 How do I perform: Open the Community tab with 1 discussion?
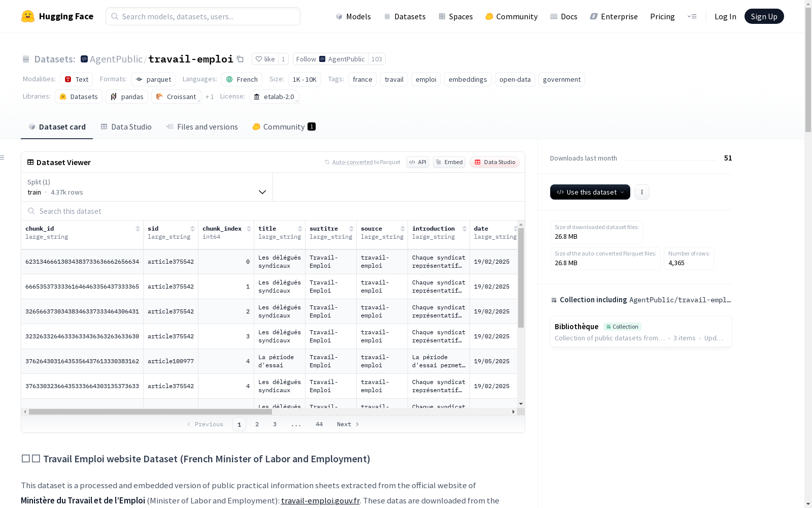click(284, 127)
